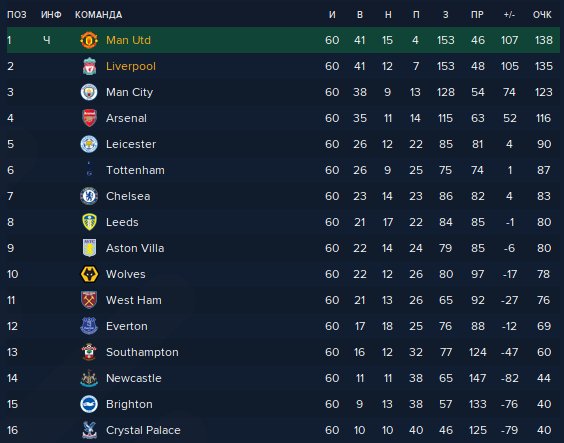This screenshot has height=443, width=564.
Task: Click the Man Utd club crest
Action: click(89, 40)
